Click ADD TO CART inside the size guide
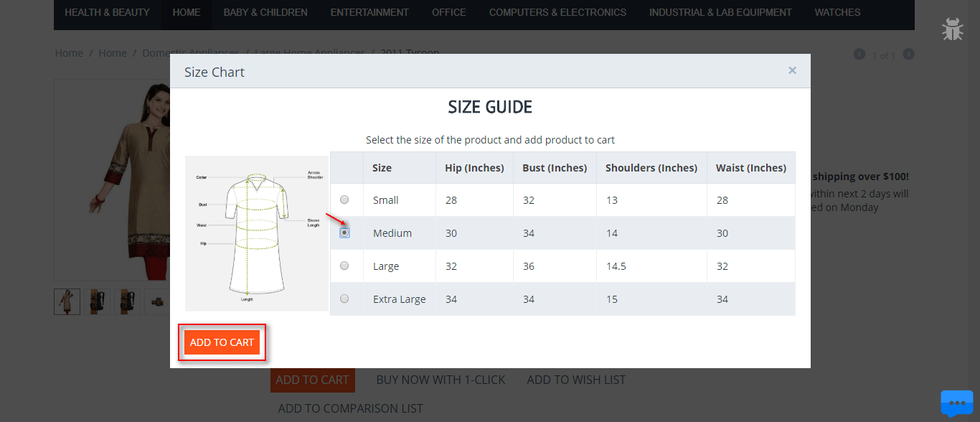 coord(222,342)
